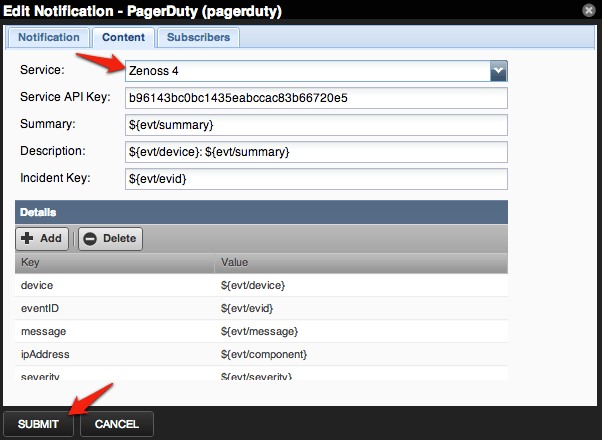This screenshot has width=602, height=440.
Task: Click the Value column header
Action: pyautogui.click(x=360, y=263)
